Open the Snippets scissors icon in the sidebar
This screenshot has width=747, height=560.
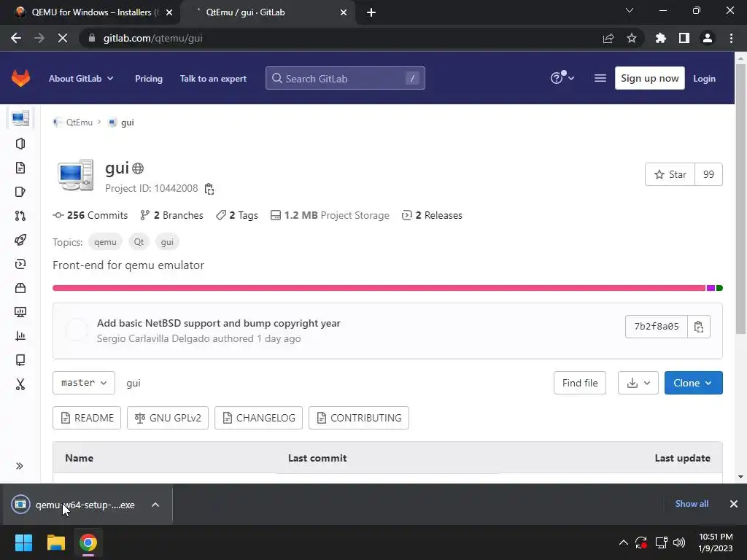click(x=20, y=384)
